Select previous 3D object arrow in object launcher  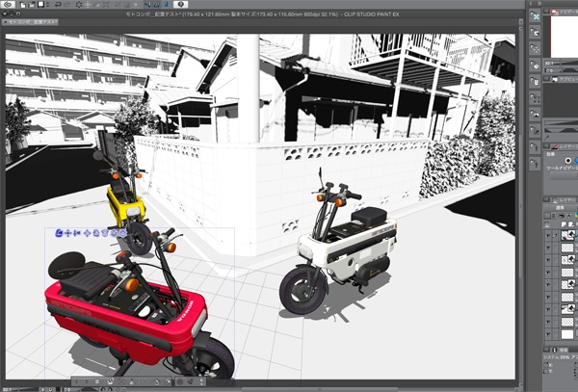click(x=77, y=381)
